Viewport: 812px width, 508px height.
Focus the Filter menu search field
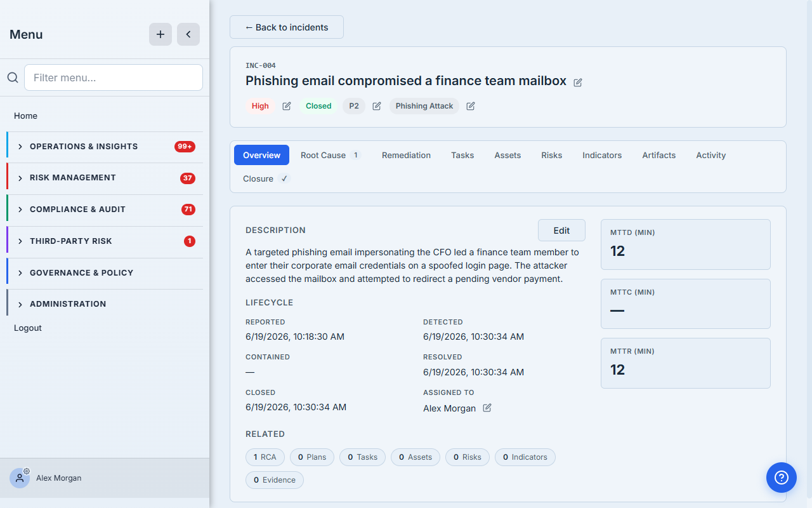click(114, 77)
